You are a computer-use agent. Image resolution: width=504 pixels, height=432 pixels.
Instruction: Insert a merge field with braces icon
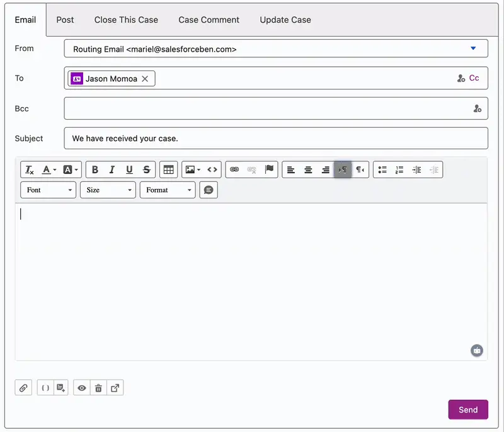pos(45,388)
